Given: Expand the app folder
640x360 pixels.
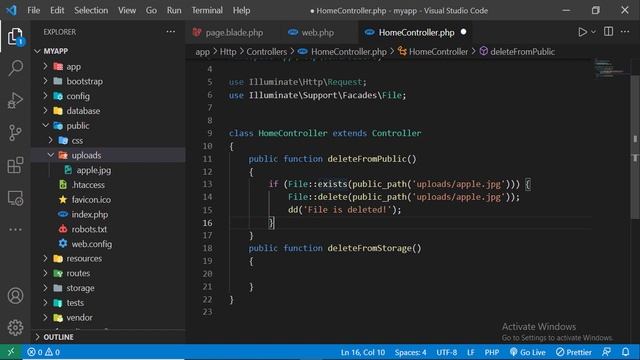Looking at the screenshot, I should pyautogui.click(x=45, y=66).
